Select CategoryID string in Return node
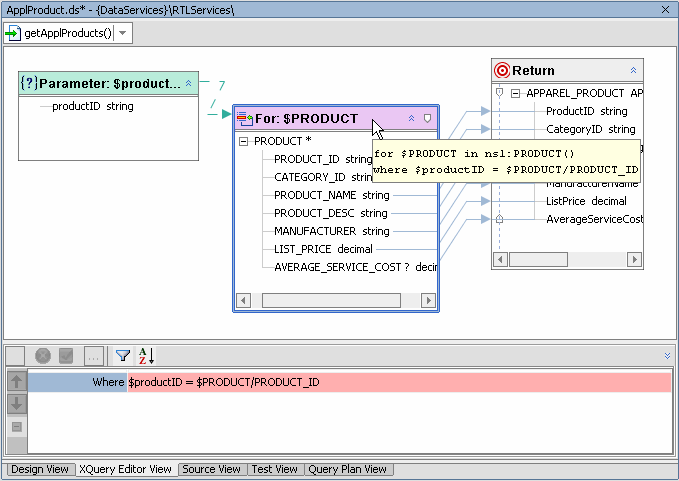 [x=591, y=129]
